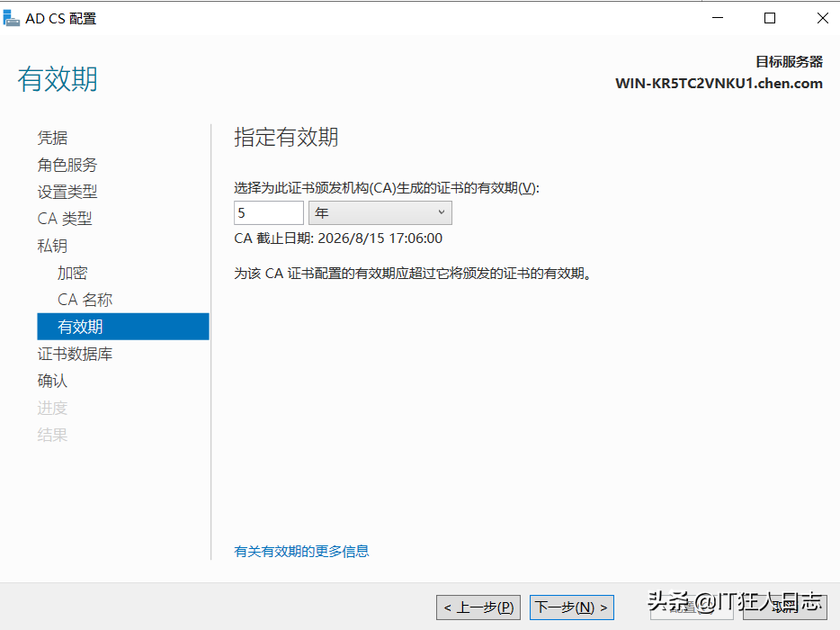Image resolution: width=840 pixels, height=630 pixels.
Task: Go to the CA 名称 sub-step
Action: tap(85, 299)
